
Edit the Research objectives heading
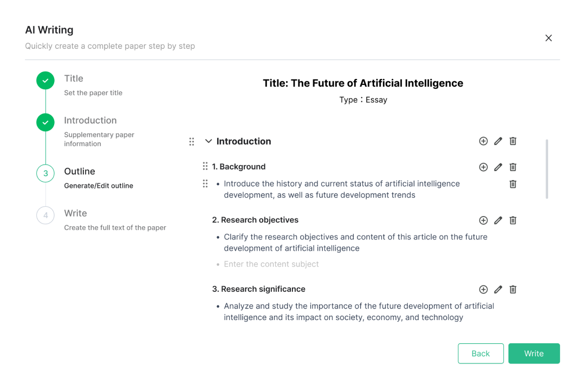[498, 220]
